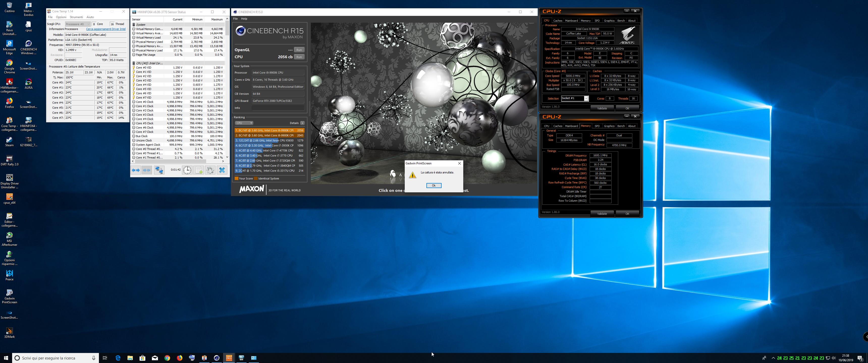The height and width of the screenshot is (363, 868).
Task: Open 3DMark desktop shortcut
Action: tap(9, 333)
